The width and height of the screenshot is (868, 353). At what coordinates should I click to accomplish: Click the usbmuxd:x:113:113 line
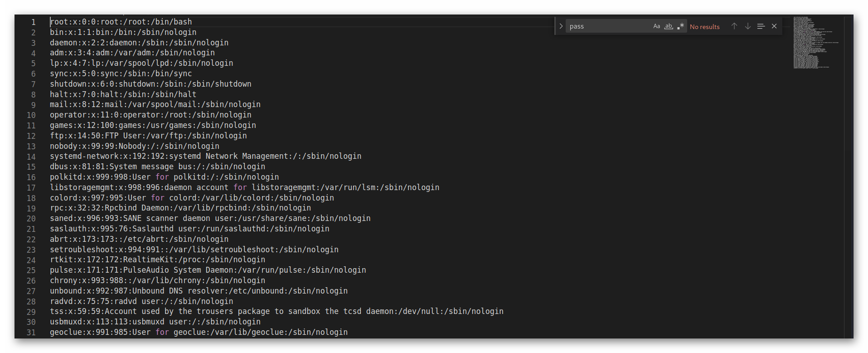tap(155, 322)
